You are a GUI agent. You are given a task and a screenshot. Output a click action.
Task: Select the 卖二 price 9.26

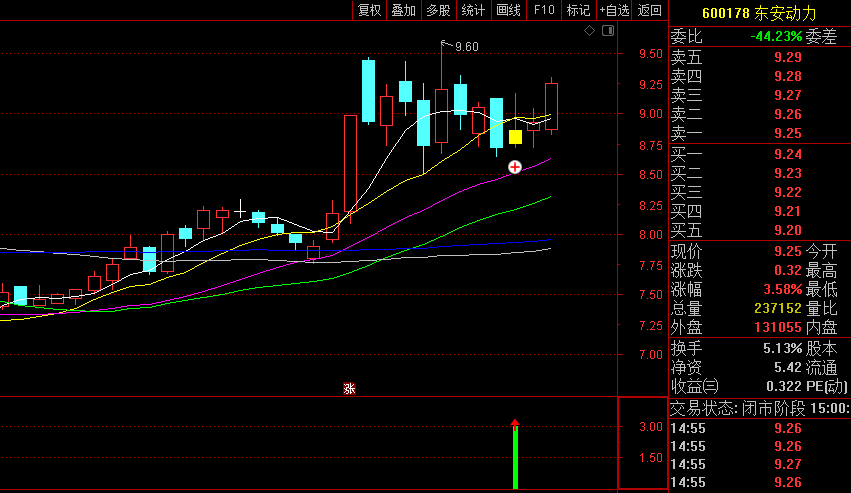click(788, 114)
